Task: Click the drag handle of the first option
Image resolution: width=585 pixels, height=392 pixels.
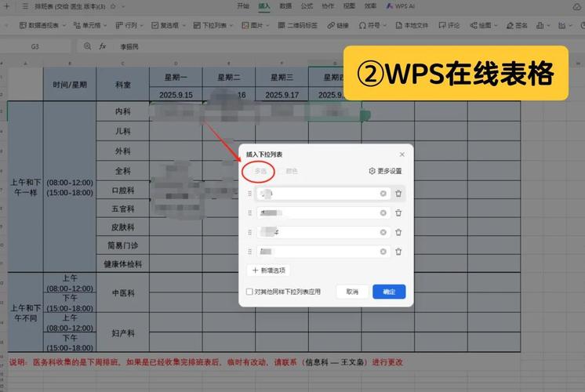Action: (249, 194)
